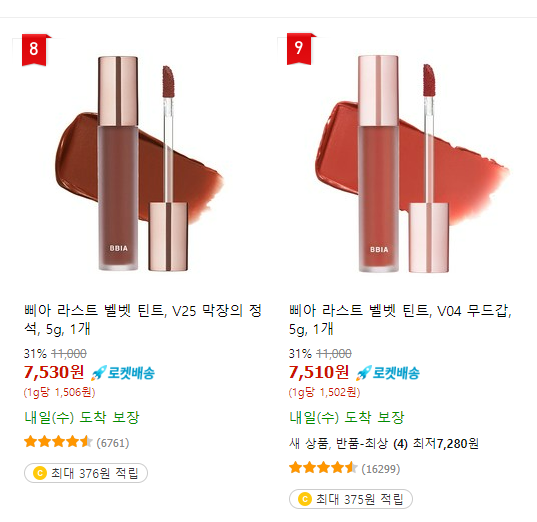
Task: Open 삐아 라스트 벨벳 틴트 V25 title link
Action: pos(143,320)
